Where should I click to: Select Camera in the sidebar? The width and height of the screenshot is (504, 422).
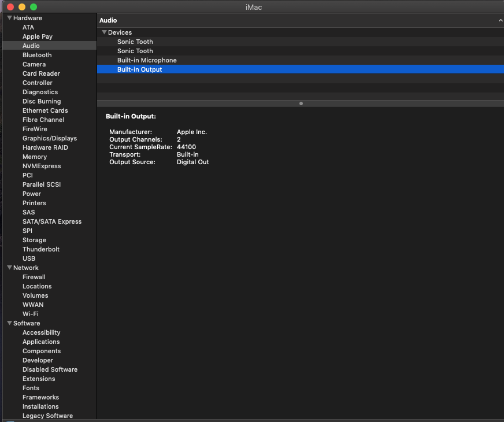[34, 64]
